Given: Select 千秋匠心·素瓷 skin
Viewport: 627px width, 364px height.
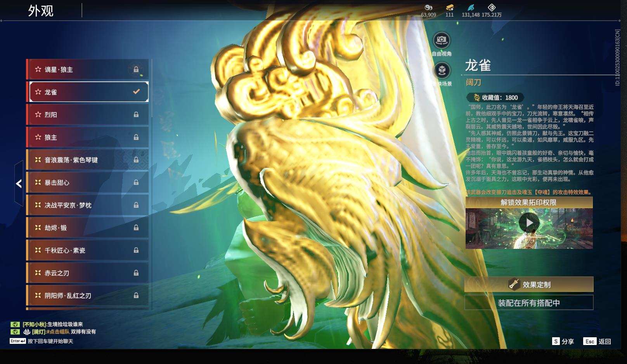Looking at the screenshot, I should click(88, 250).
